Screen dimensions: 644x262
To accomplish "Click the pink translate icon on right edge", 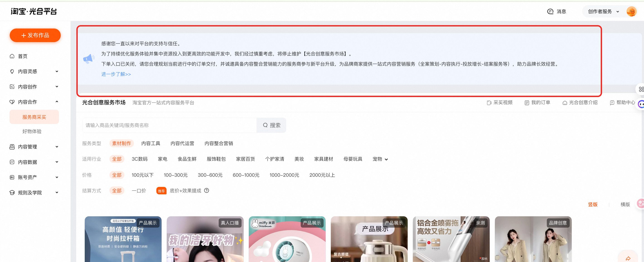I will pos(641,203).
